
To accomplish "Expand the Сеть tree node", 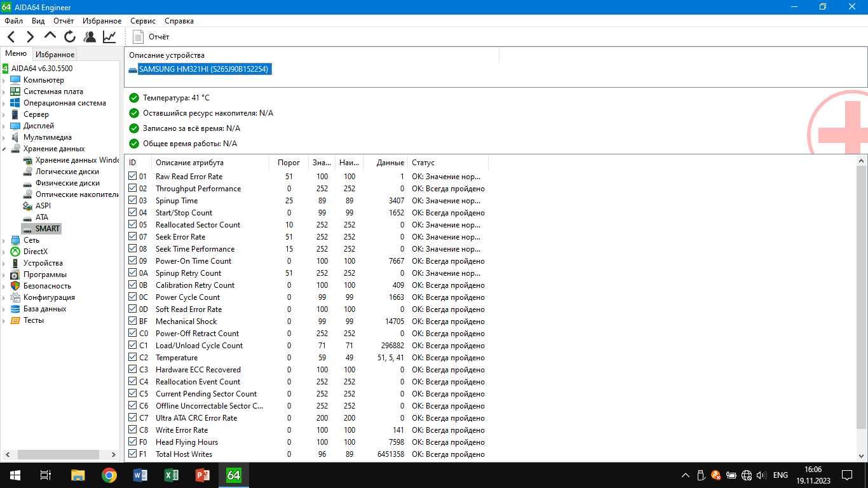I will 4,240.
